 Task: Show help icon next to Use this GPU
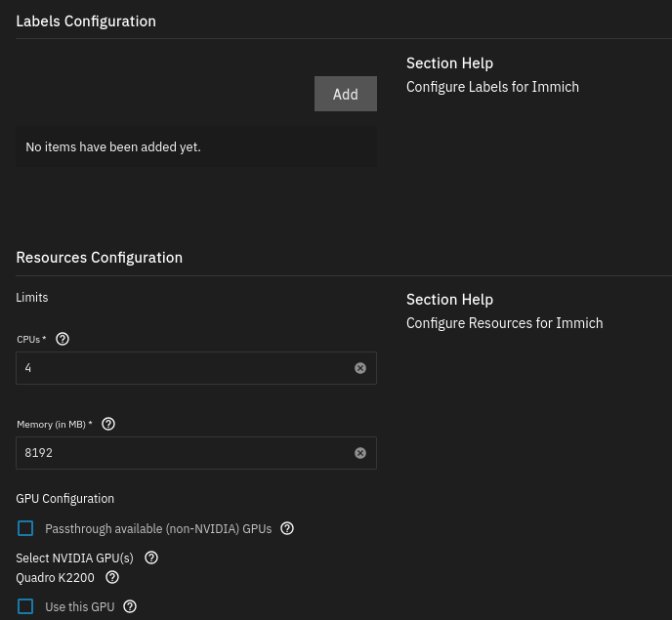(130, 606)
